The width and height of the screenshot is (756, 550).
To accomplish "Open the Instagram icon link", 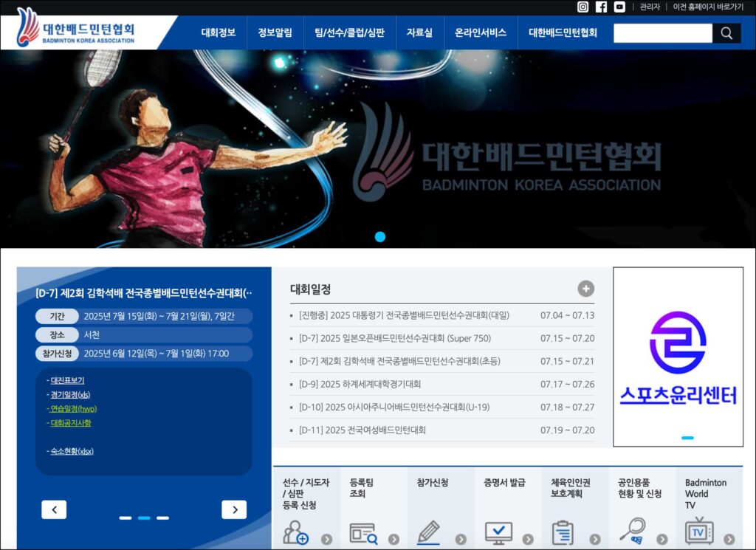I will 583,7.
